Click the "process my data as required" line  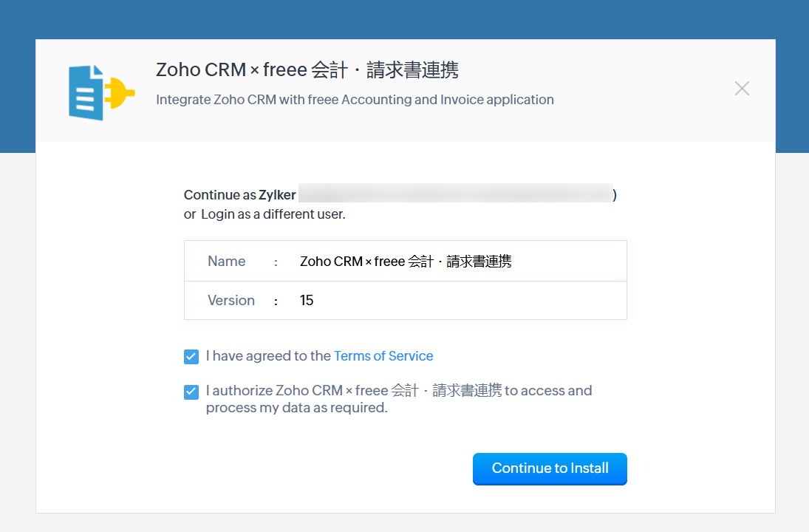pos(296,408)
